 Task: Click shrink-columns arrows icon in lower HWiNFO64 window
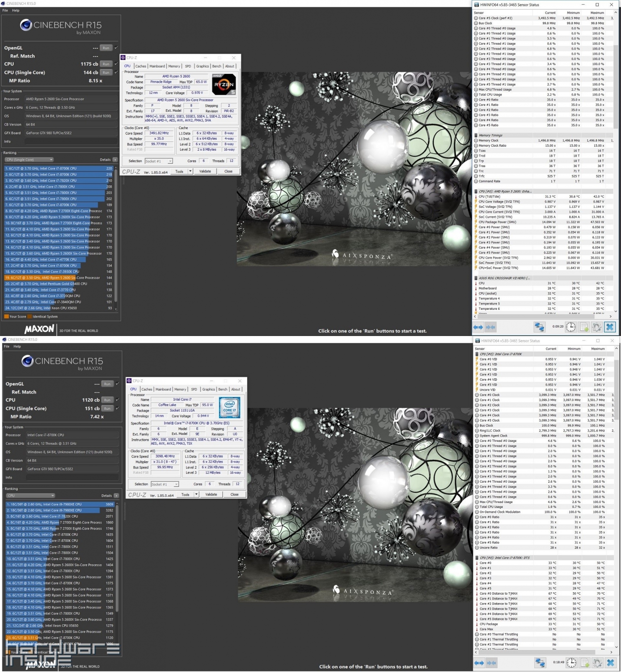coord(492,663)
